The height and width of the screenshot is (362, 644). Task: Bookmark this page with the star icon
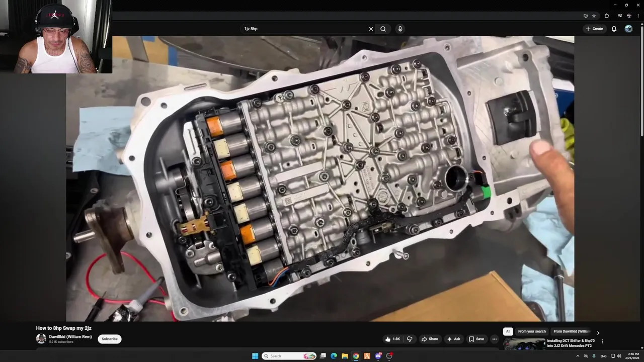point(594,16)
